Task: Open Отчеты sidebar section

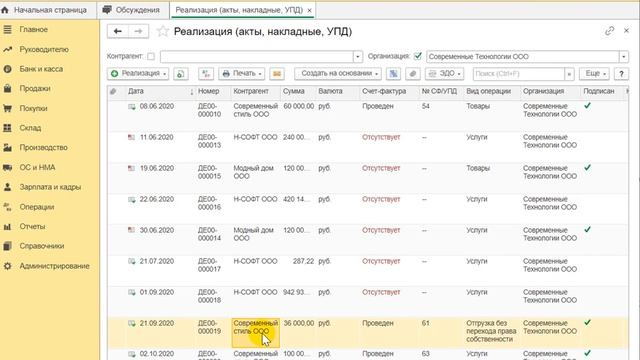Action: point(32,226)
